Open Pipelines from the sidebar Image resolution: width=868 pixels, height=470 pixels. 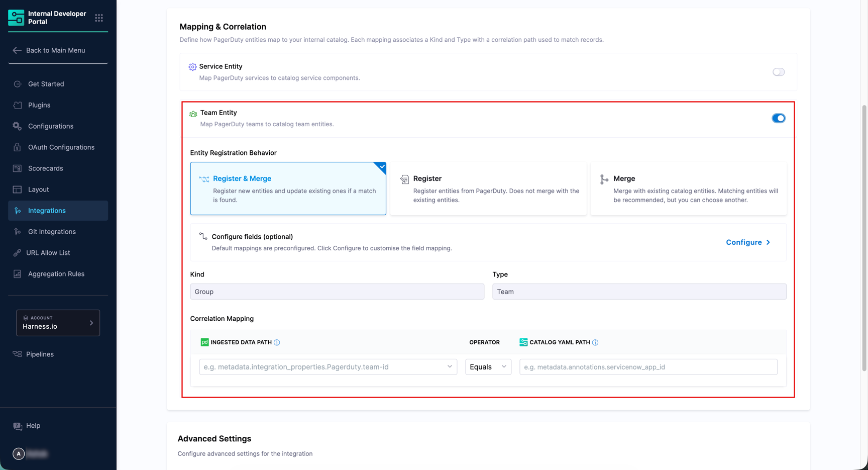[40, 354]
